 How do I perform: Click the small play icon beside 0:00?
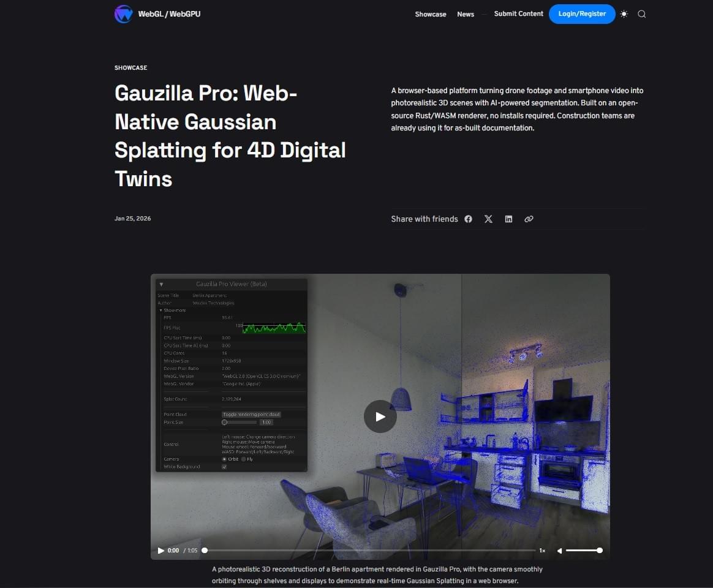160,551
